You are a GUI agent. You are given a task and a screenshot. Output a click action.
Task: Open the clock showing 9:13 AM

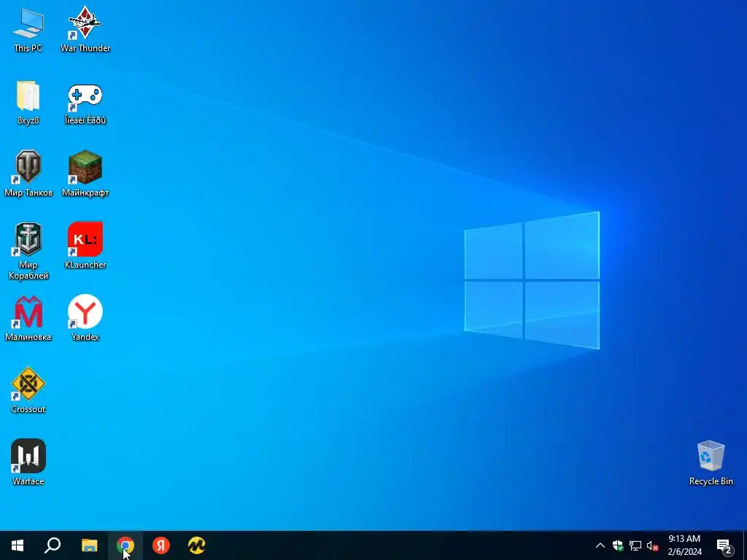tap(684, 545)
